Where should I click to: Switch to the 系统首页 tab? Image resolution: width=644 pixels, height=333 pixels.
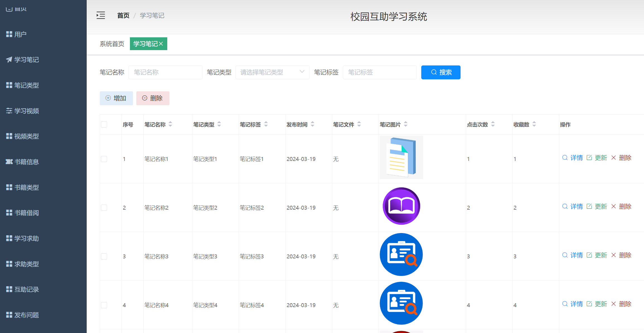click(112, 44)
